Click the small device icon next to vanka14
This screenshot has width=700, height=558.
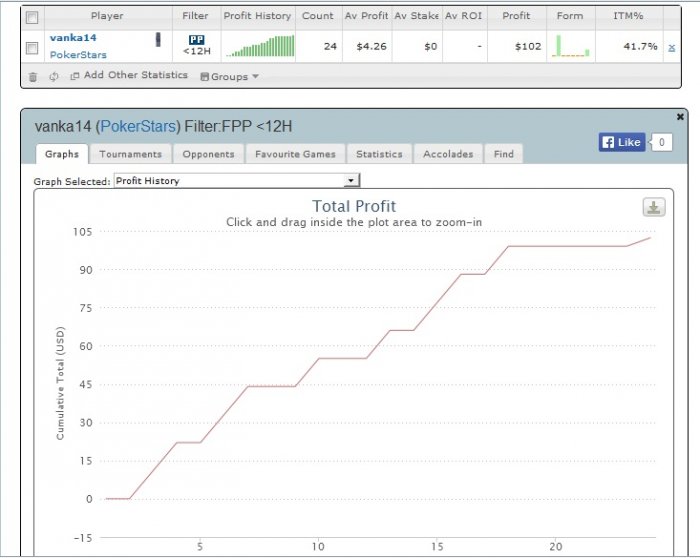pos(158,39)
